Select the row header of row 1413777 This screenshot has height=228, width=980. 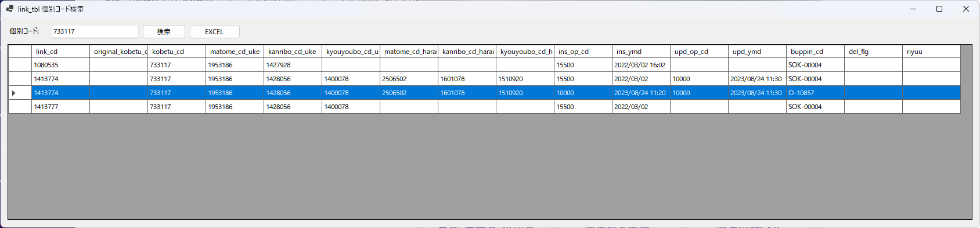(20, 107)
